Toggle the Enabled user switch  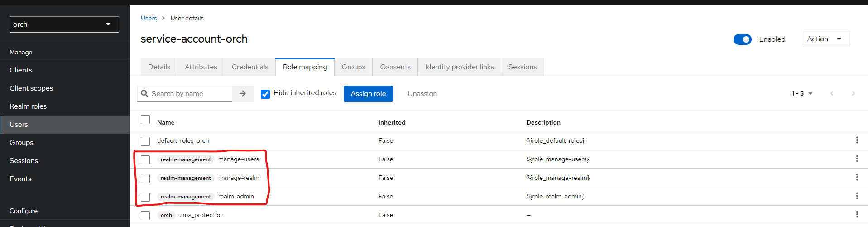(742, 39)
